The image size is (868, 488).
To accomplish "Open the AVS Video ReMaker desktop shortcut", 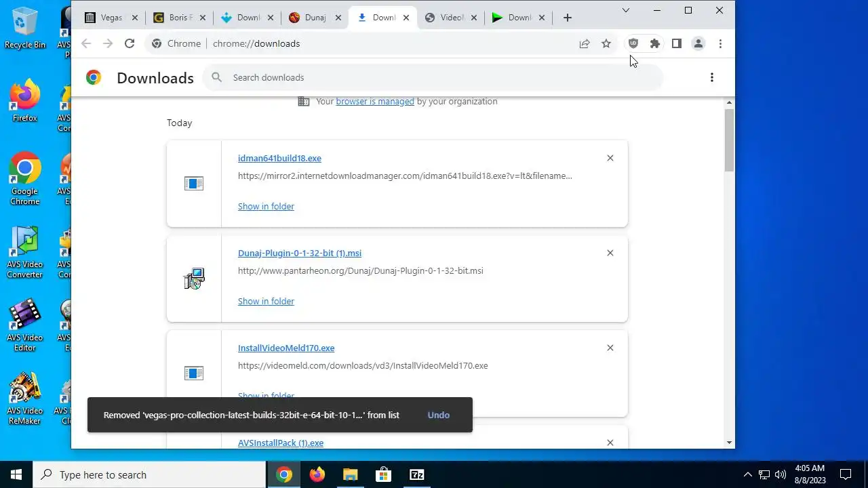I will coord(25,399).
